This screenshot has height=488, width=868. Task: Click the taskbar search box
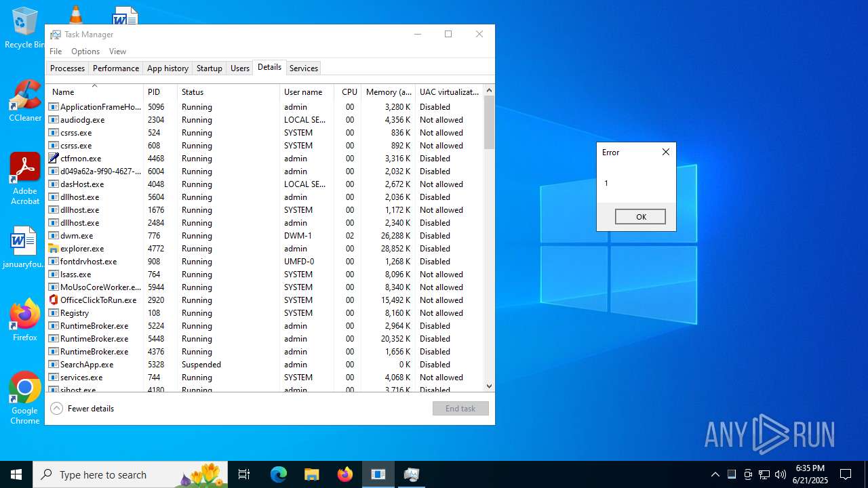click(x=130, y=474)
